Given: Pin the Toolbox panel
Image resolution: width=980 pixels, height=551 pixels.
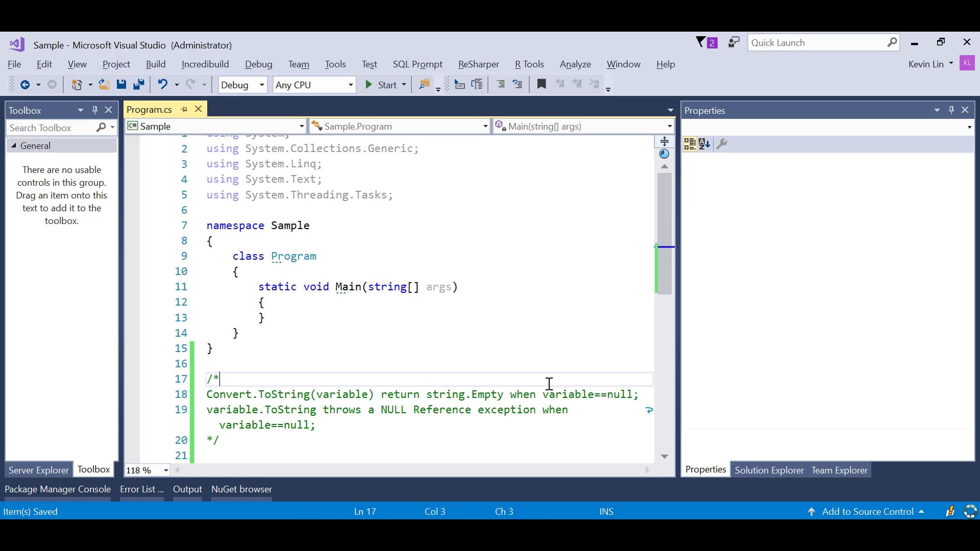Looking at the screenshot, I should [x=94, y=110].
